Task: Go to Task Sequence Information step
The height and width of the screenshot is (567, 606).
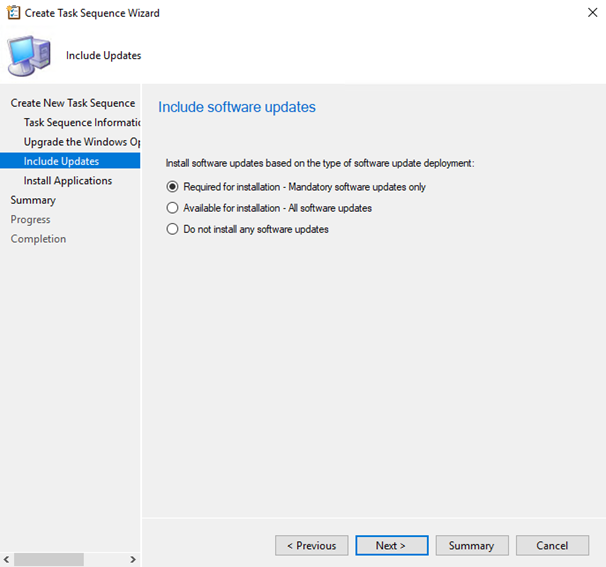Action: pos(82,123)
